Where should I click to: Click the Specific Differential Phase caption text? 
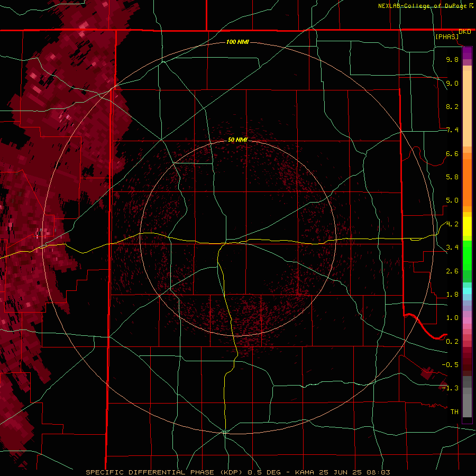(237, 472)
